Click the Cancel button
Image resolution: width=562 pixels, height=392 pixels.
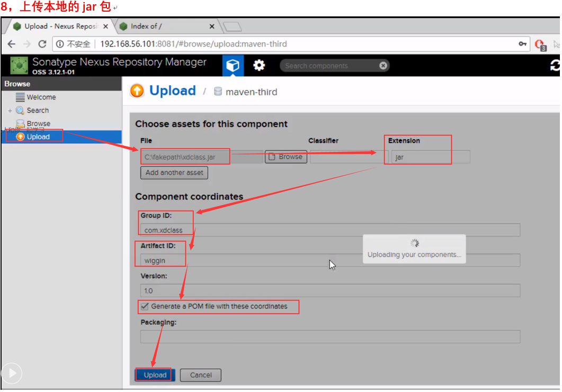point(201,375)
